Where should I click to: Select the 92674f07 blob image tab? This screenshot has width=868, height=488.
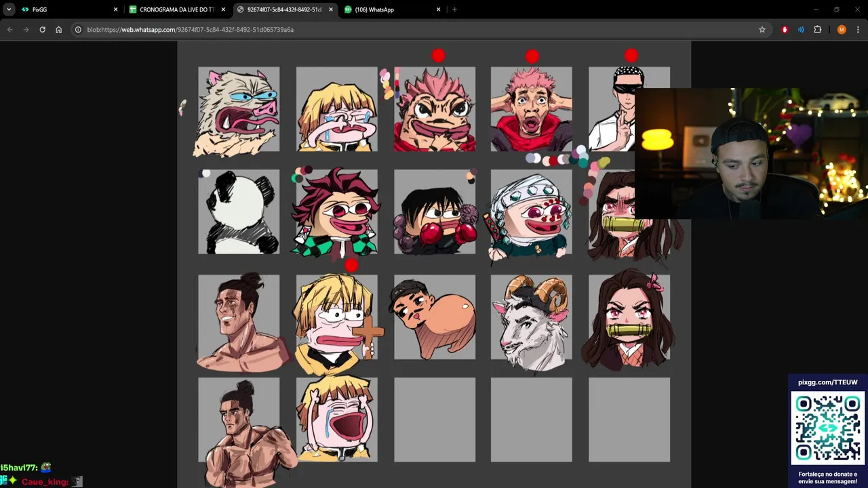point(285,9)
